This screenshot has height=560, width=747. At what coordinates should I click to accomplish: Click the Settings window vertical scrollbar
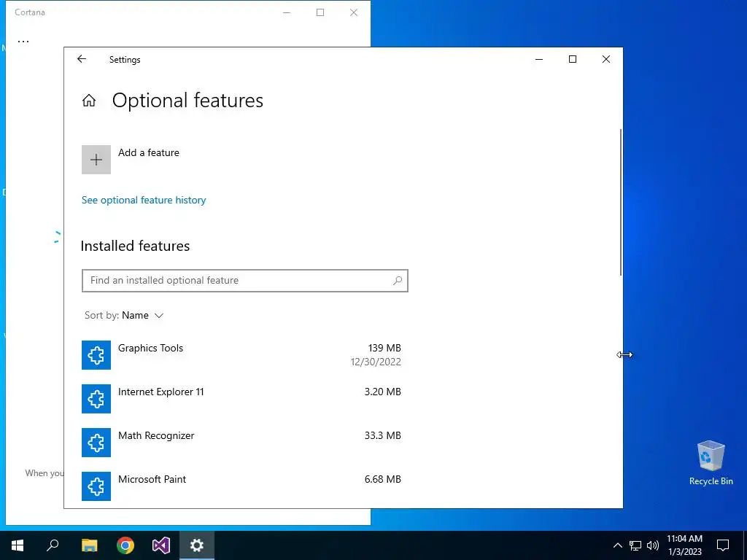[x=620, y=202]
